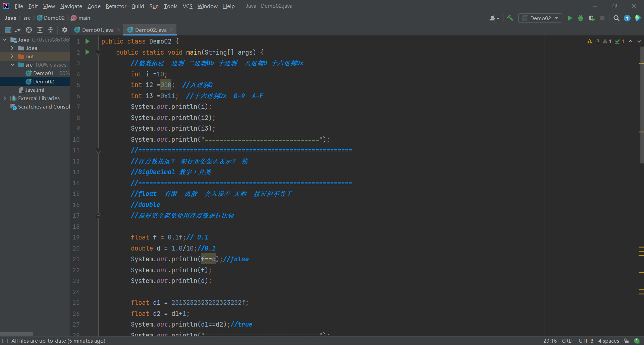The image size is (644, 345).
Task: Toggle read-only lock icon in status bar
Action: tap(626, 341)
